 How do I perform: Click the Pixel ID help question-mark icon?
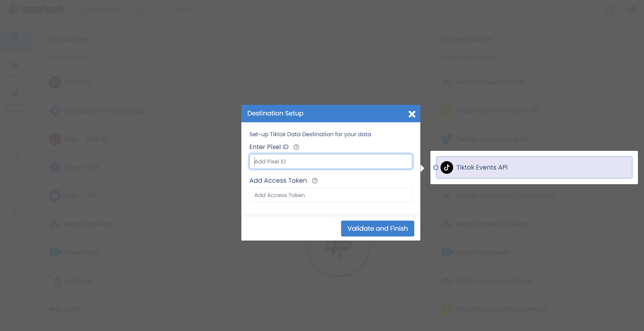(296, 147)
